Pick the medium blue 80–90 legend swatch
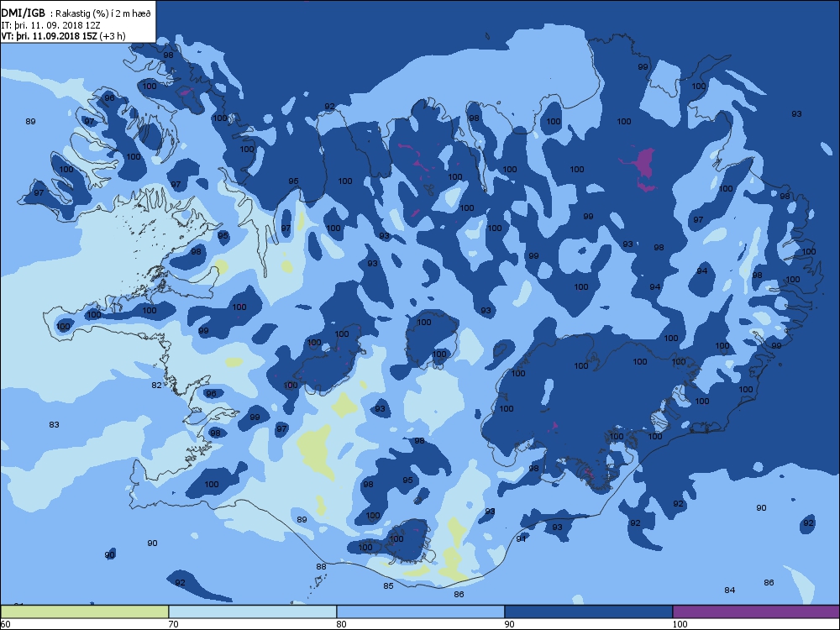 [x=421, y=612]
